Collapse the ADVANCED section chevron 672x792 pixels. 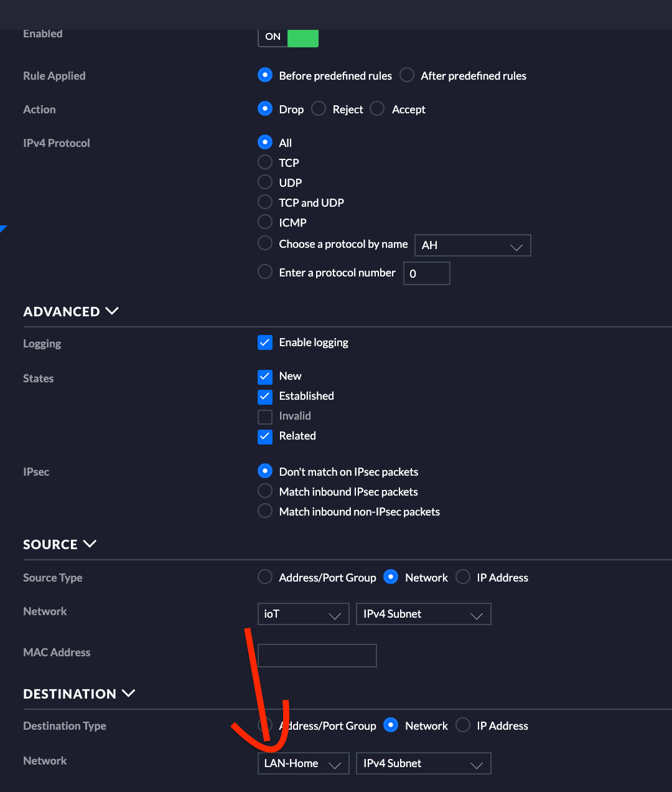point(112,311)
